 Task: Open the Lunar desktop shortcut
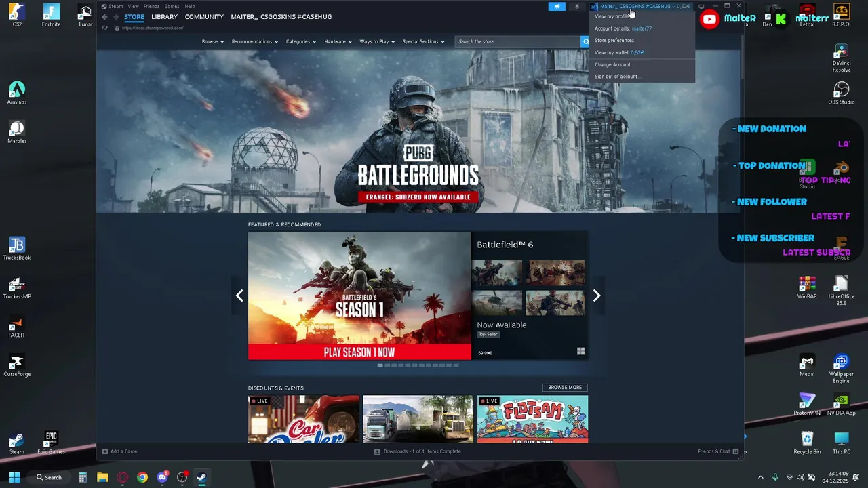(85, 16)
